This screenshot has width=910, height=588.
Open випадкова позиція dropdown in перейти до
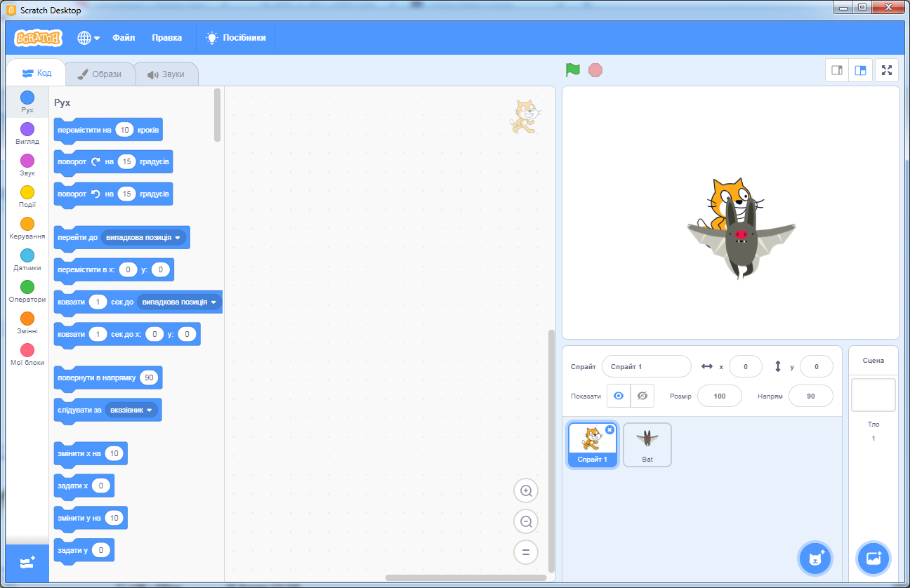143,237
